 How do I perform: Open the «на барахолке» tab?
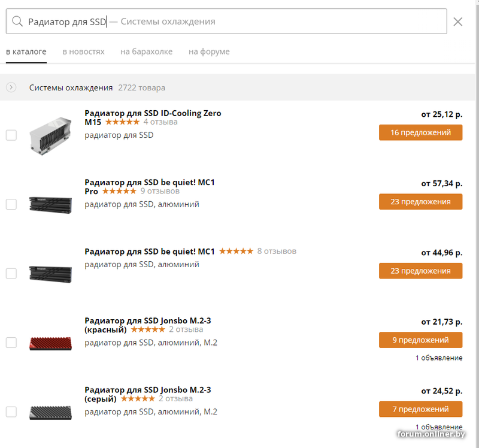146,52
